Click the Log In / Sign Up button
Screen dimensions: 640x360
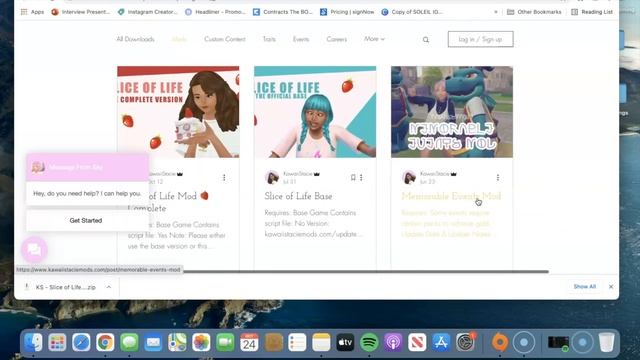click(x=480, y=39)
